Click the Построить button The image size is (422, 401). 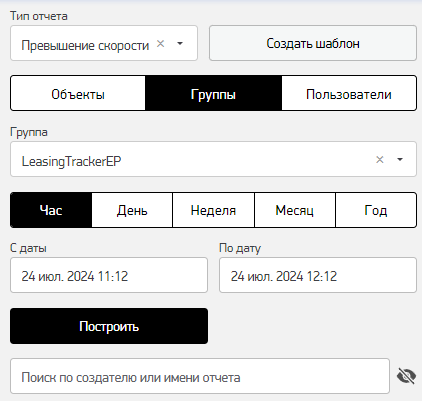tap(109, 326)
